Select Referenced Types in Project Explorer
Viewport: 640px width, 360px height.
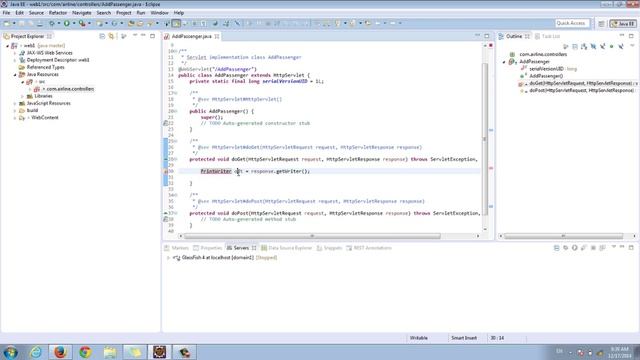[45, 67]
